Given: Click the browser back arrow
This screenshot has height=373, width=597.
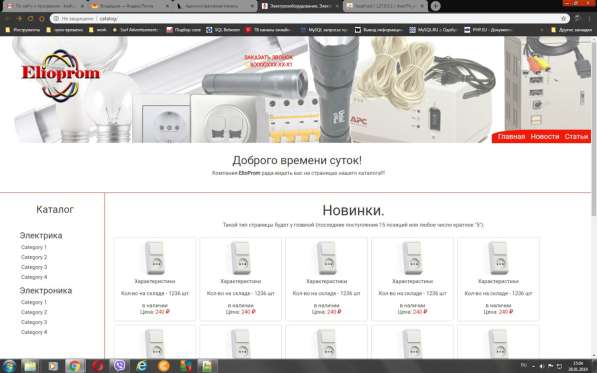Looking at the screenshot, I should click(7, 18).
